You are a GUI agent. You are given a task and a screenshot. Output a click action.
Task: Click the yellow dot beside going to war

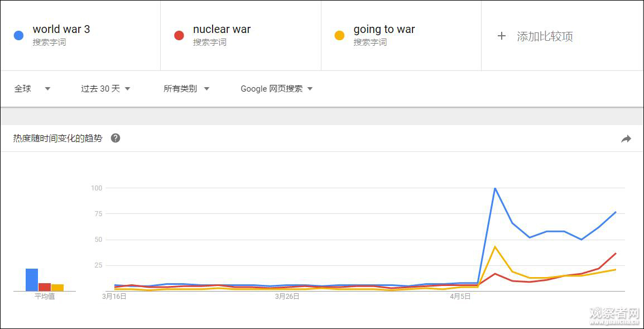[x=339, y=36]
